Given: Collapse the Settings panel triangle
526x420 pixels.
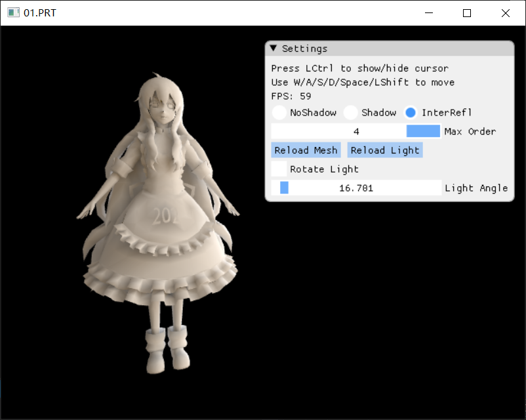Looking at the screenshot, I should [273, 49].
